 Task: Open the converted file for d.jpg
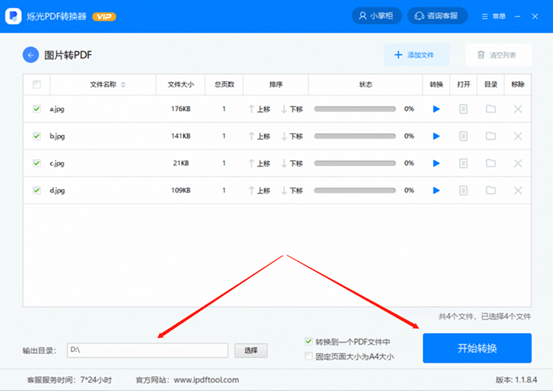tap(463, 190)
